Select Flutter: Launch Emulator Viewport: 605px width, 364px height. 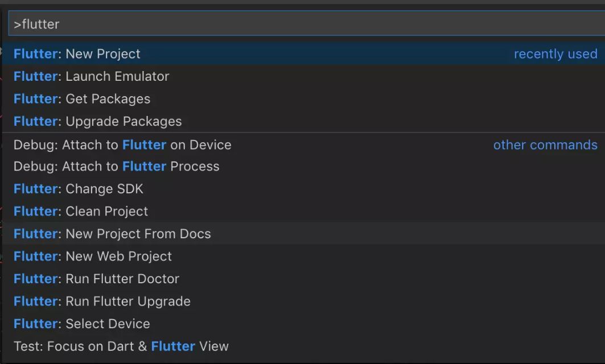[91, 76]
